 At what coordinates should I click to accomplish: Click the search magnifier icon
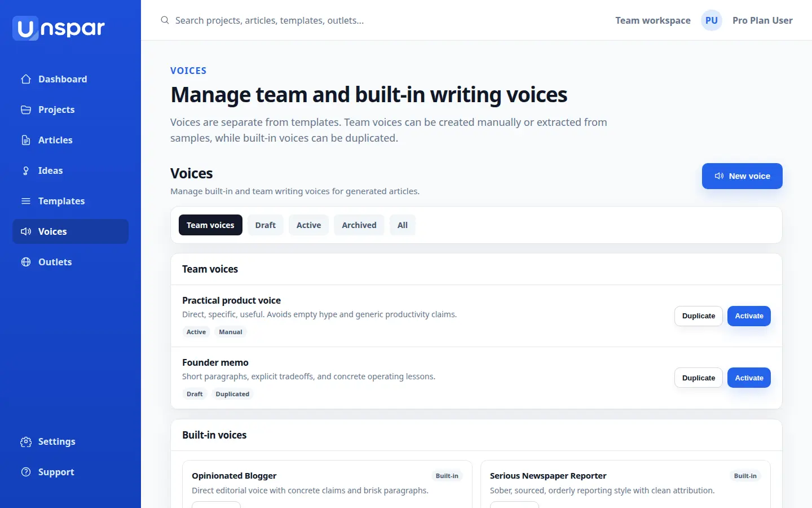[165, 20]
